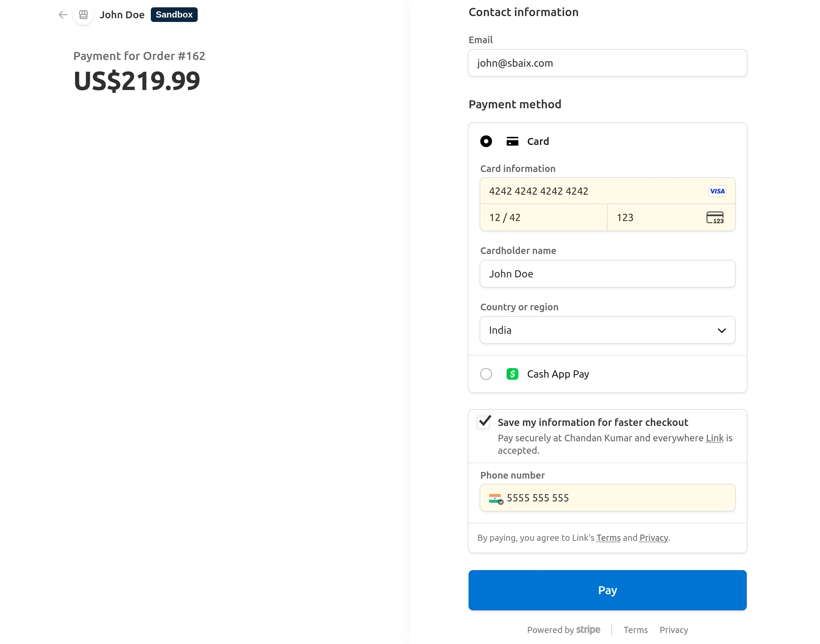Image resolution: width=820 pixels, height=644 pixels.
Task: Click the John Doe merchant name header
Action: pyautogui.click(x=122, y=15)
